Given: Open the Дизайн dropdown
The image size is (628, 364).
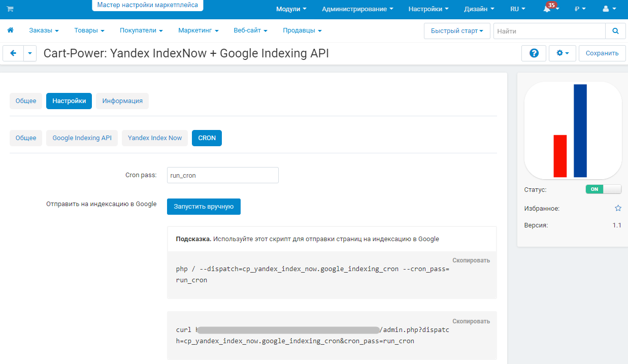Looking at the screenshot, I should point(479,9).
